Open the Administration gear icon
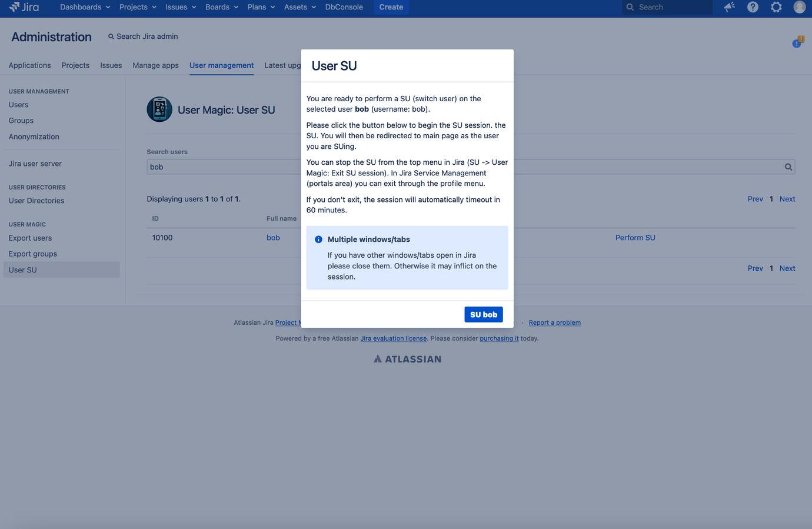The width and height of the screenshot is (812, 529). click(x=776, y=7)
